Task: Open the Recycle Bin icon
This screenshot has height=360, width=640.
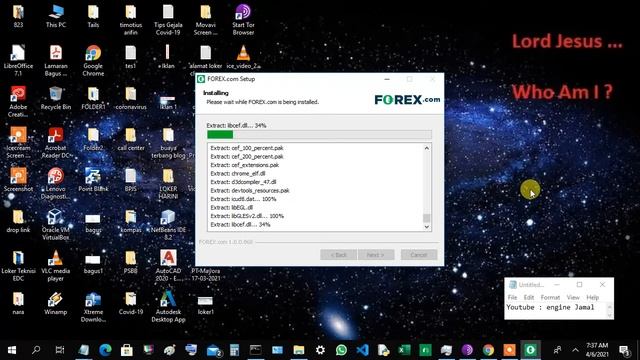Action: [56, 98]
